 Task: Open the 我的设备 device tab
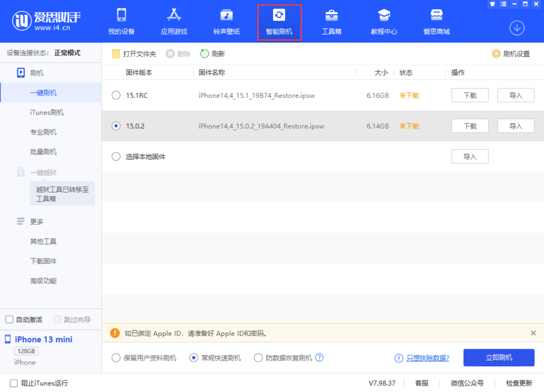point(122,22)
